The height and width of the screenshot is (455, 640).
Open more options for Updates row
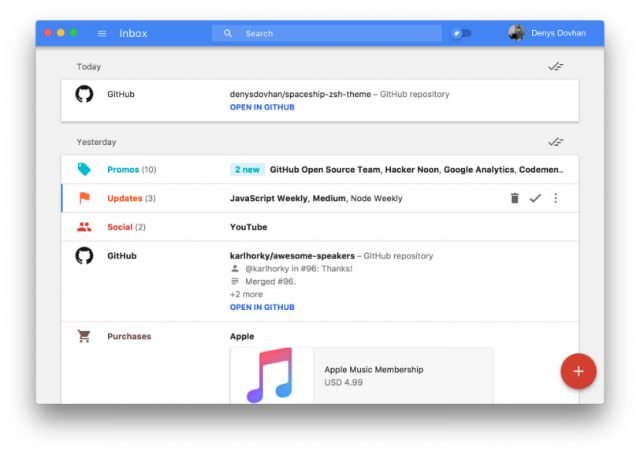[x=556, y=198]
